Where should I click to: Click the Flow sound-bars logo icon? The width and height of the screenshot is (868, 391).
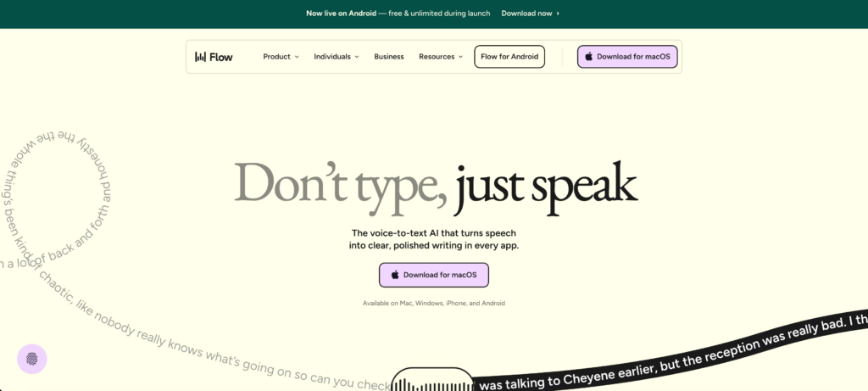click(x=201, y=57)
